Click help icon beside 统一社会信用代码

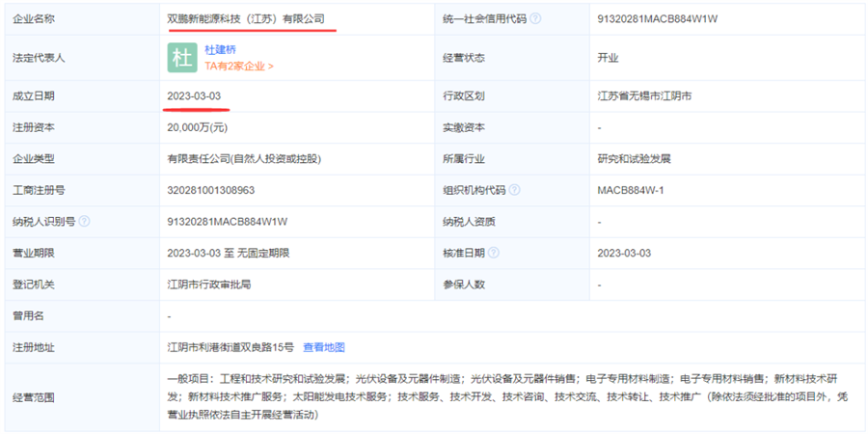(535, 19)
